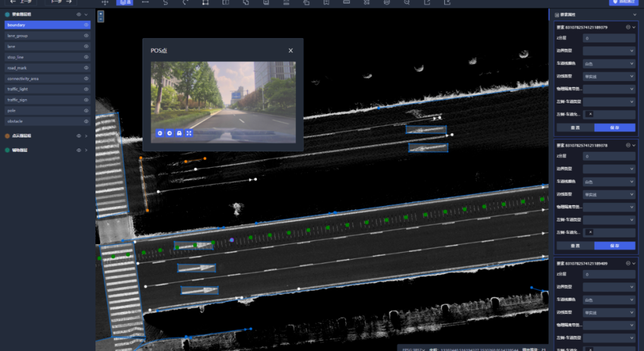This screenshot has width=644, height=351.
Task: Toggle connectivity_area layer visibility
Action: [x=86, y=79]
